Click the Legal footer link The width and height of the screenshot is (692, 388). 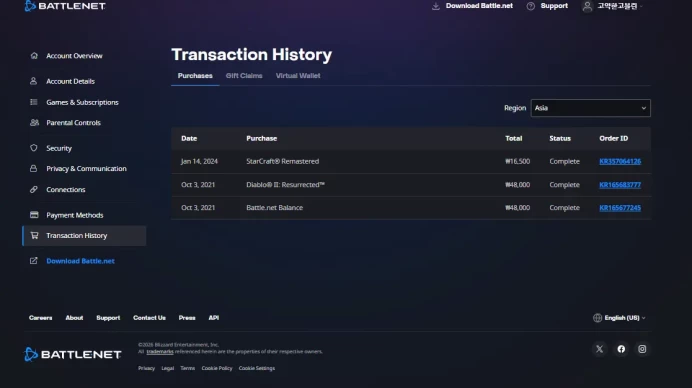(x=168, y=368)
